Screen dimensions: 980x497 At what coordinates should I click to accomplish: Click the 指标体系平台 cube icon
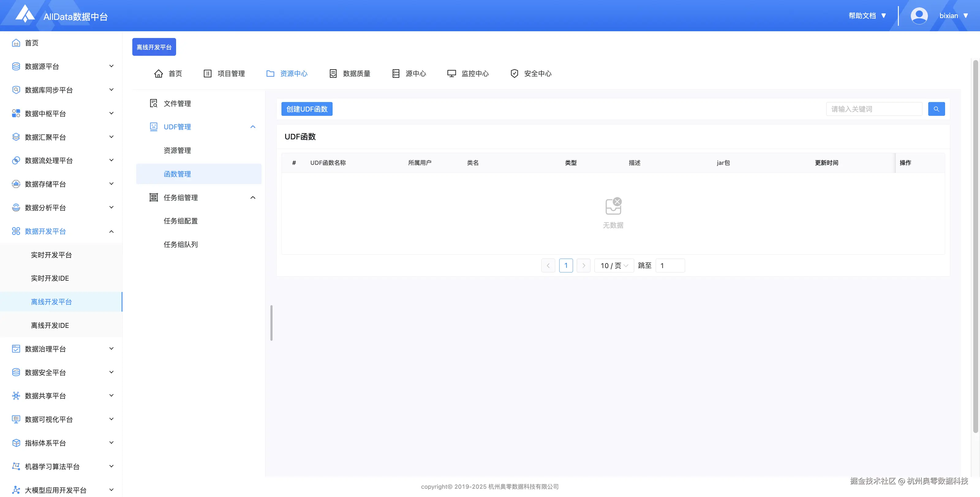(x=16, y=443)
